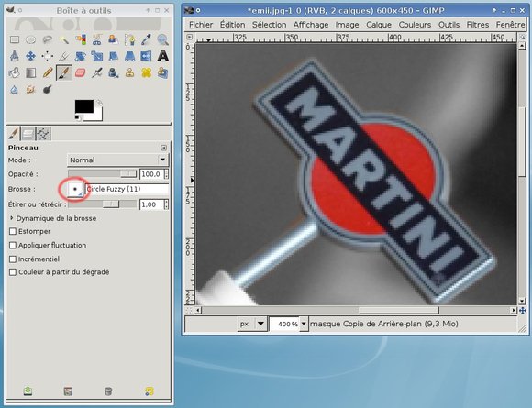
Task: Select the Crop tool
Action: pos(64,56)
